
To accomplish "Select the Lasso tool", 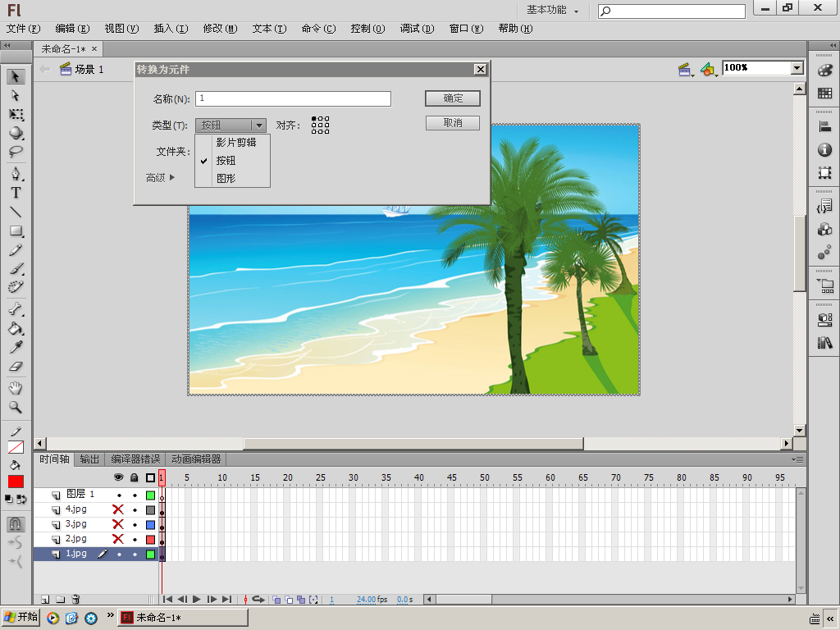I will pos(16,152).
